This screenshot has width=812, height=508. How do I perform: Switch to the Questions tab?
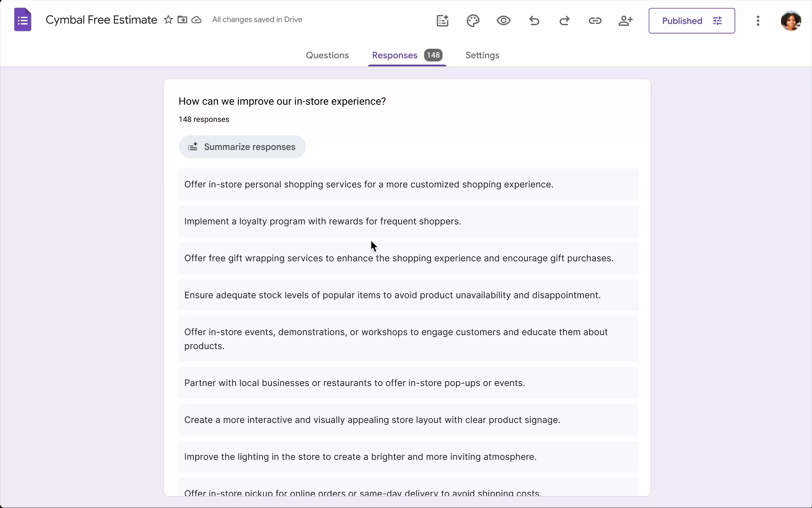click(327, 55)
